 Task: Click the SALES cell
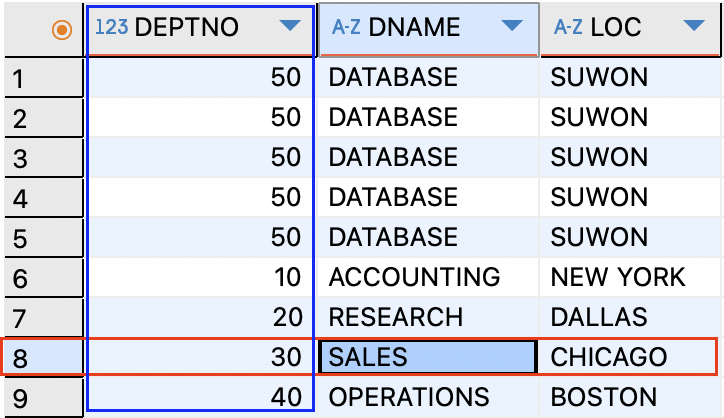tap(428, 357)
